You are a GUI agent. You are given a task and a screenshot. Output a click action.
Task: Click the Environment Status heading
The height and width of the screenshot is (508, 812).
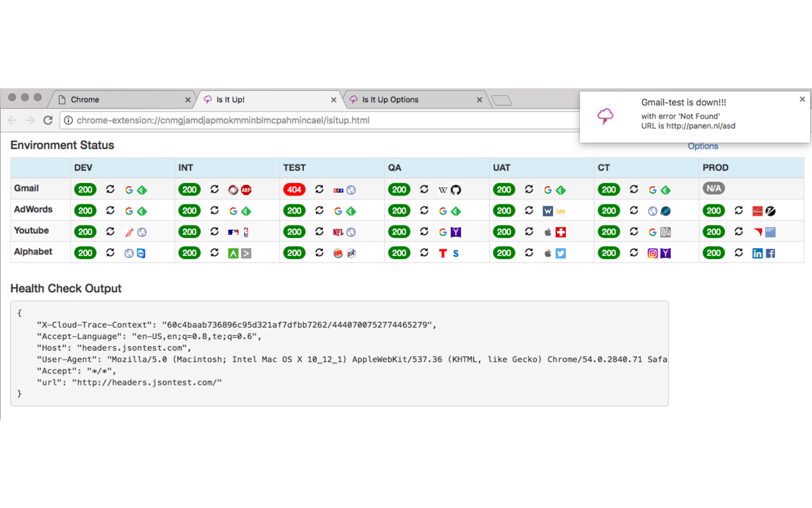(x=62, y=145)
